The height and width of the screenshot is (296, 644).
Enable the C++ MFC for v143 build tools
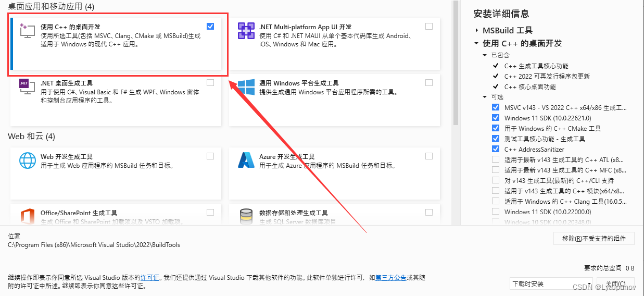[x=496, y=170]
